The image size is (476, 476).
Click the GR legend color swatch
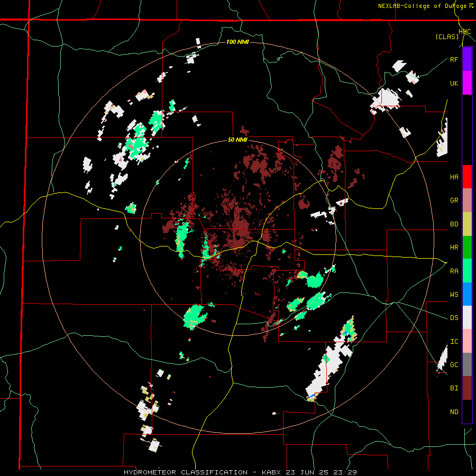click(x=467, y=200)
